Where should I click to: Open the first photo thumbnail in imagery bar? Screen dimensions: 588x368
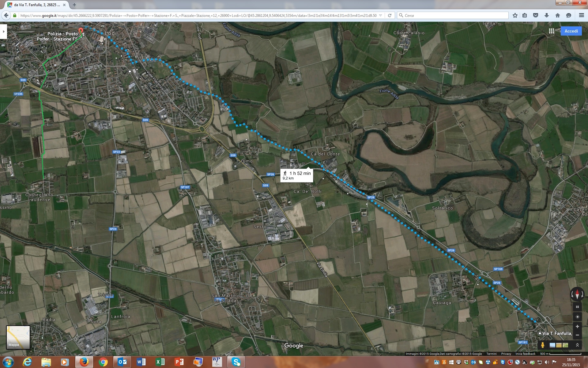[x=552, y=345]
